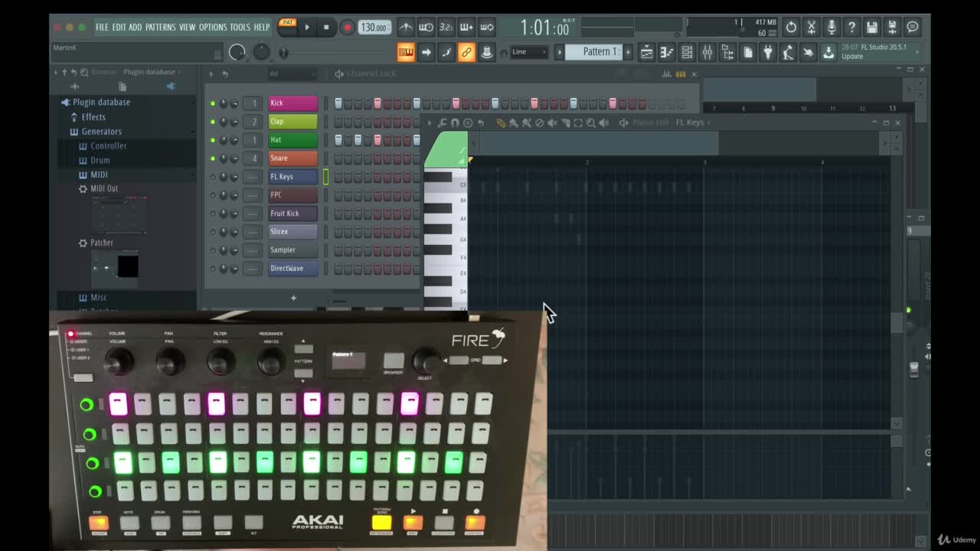This screenshot has height=551, width=980.
Task: Select the Mute tool in piano roll
Action: 552,122
